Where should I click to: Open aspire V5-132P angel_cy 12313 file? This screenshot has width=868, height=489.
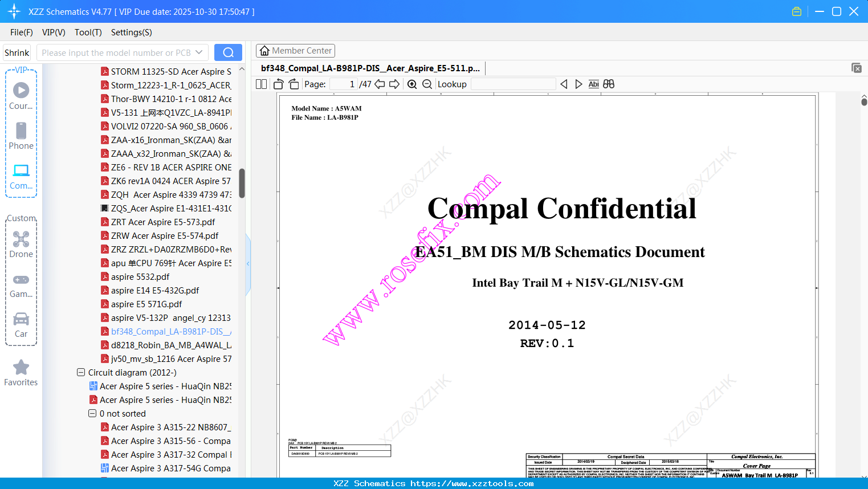click(166, 317)
